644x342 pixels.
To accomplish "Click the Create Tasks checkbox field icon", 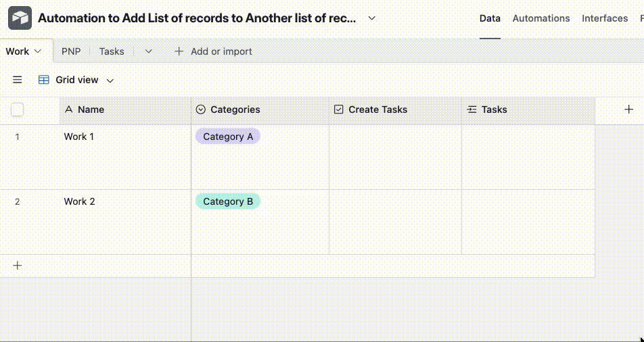I will click(339, 109).
